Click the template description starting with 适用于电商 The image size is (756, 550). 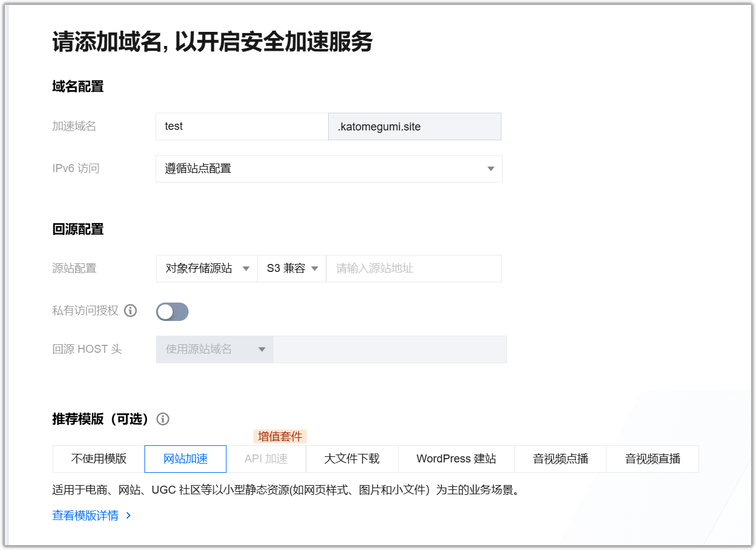[286, 491]
